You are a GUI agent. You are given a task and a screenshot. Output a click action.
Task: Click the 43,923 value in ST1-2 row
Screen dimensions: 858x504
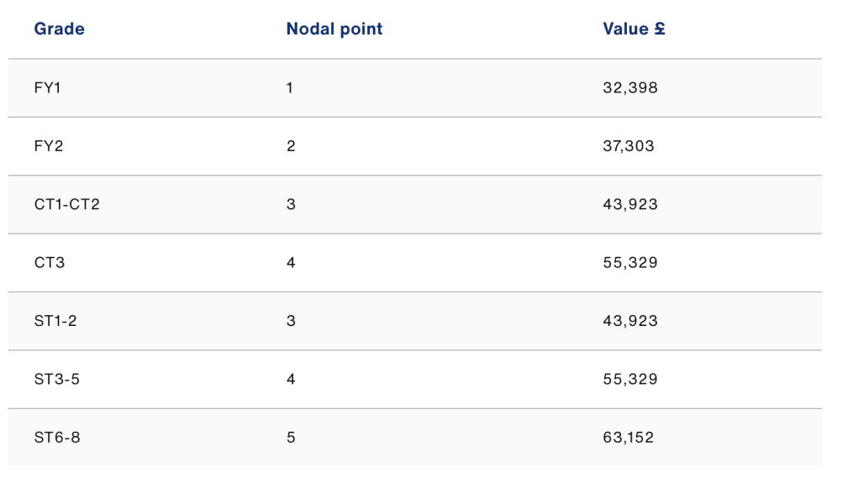(x=630, y=321)
